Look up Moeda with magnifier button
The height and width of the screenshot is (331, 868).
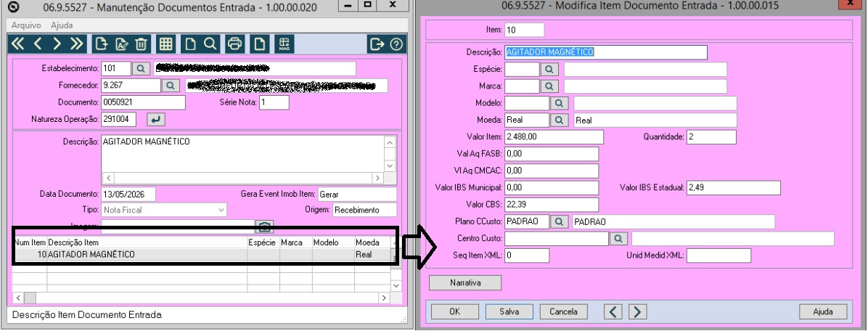[x=559, y=120]
